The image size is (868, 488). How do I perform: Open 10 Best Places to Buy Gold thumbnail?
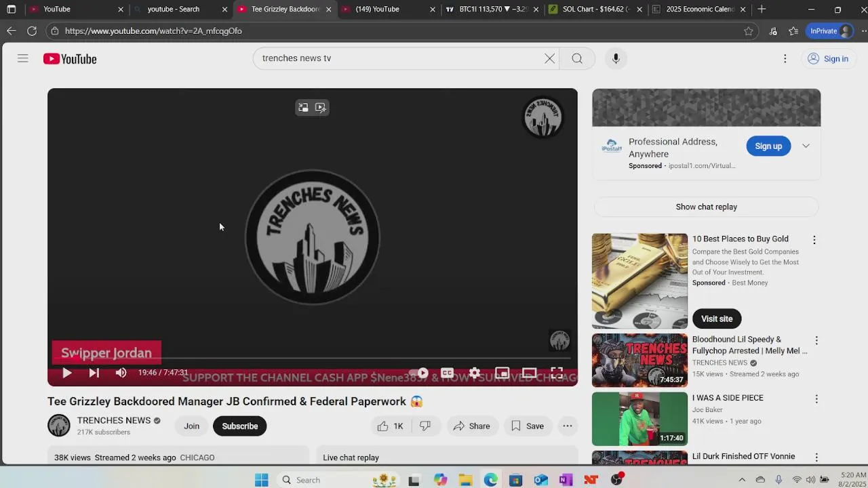(639, 281)
